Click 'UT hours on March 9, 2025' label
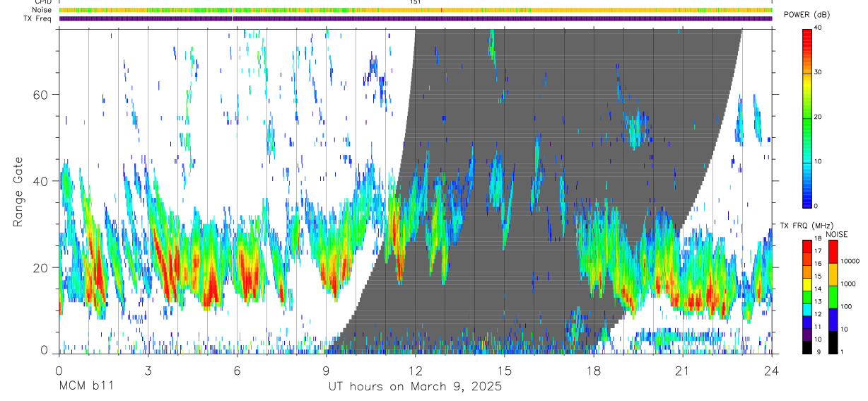This screenshot has height=401, width=868. [x=415, y=387]
